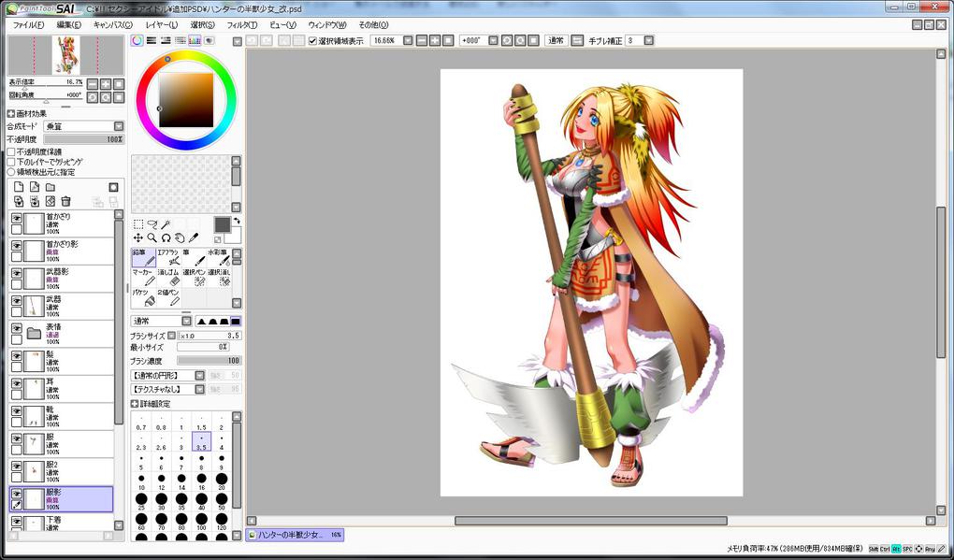The image size is (954, 560).
Task: Select the 鉛筆 pencil tool
Action: click(144, 258)
